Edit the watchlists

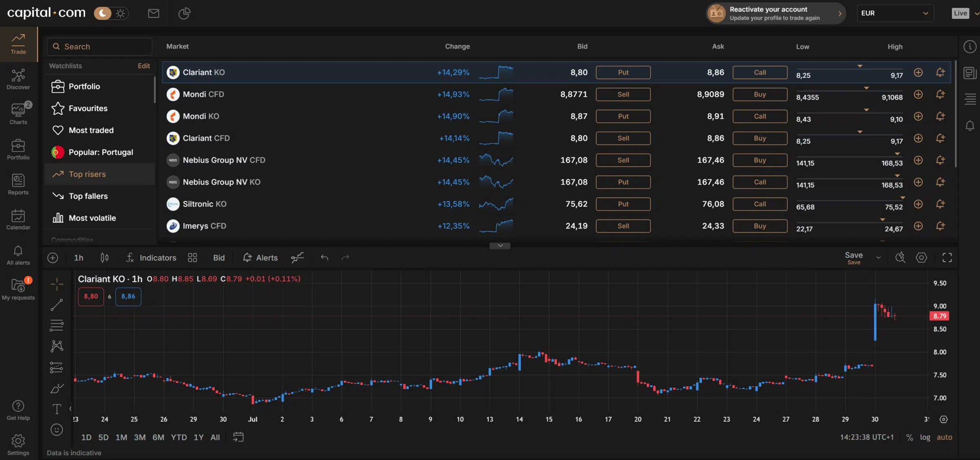click(144, 66)
